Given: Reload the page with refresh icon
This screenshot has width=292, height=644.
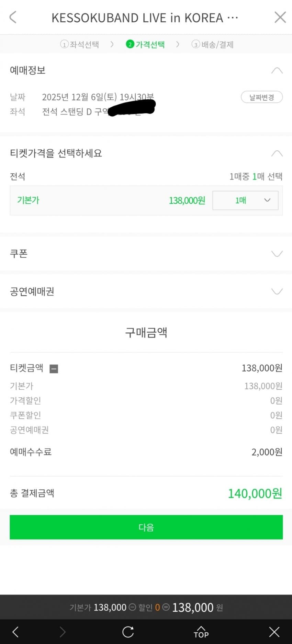Looking at the screenshot, I should point(128,632).
